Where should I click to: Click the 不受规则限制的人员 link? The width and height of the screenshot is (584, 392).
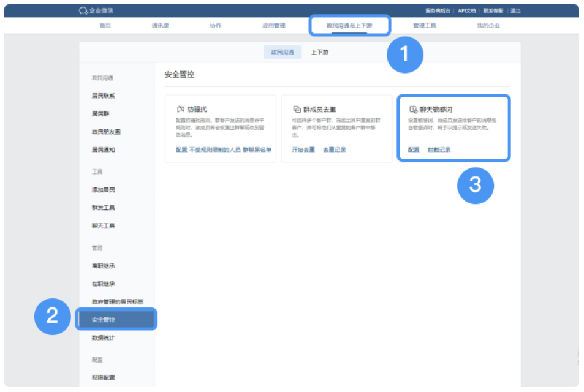215,149
